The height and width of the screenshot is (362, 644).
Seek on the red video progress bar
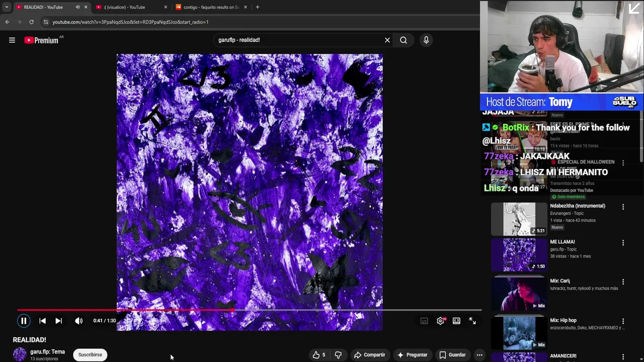(x=250, y=310)
